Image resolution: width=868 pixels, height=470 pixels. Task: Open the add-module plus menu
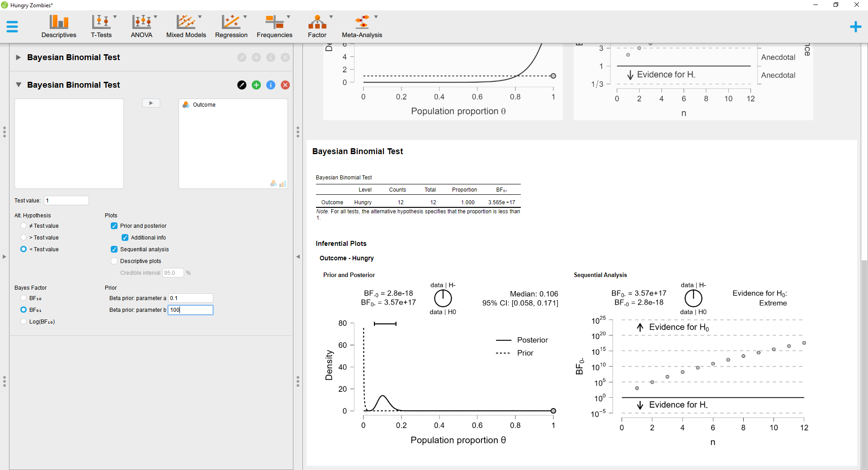856,26
